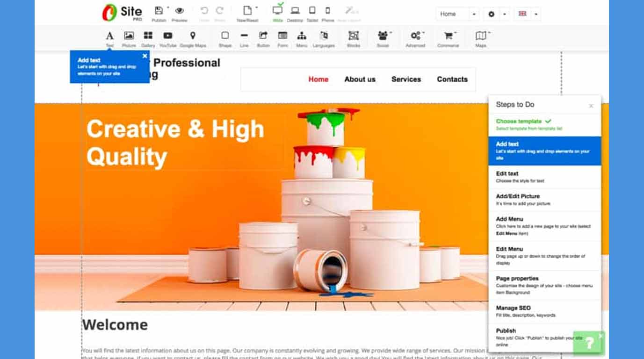The image size is (644, 359).
Task: Click the About us menu item
Action: coord(360,79)
